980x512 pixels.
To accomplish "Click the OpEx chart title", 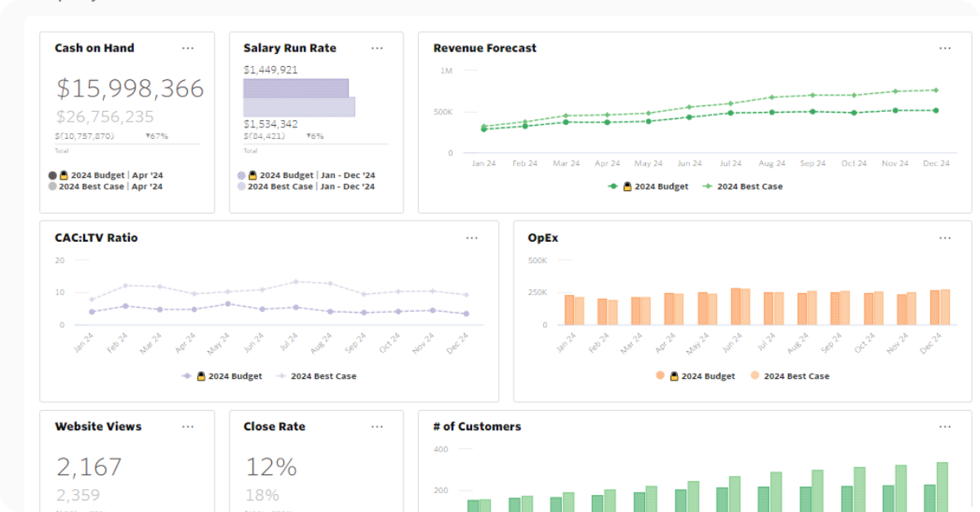I will (x=543, y=238).
